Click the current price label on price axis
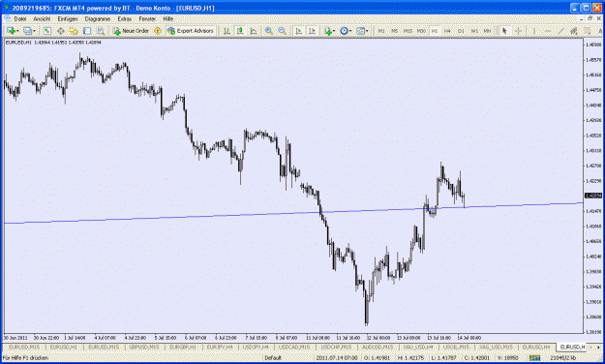 pyautogui.click(x=593, y=196)
